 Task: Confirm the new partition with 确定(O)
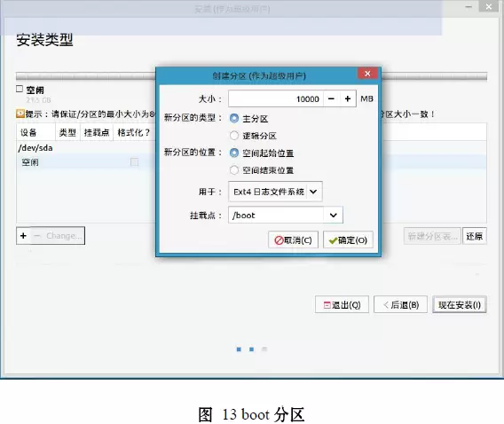[348, 240]
